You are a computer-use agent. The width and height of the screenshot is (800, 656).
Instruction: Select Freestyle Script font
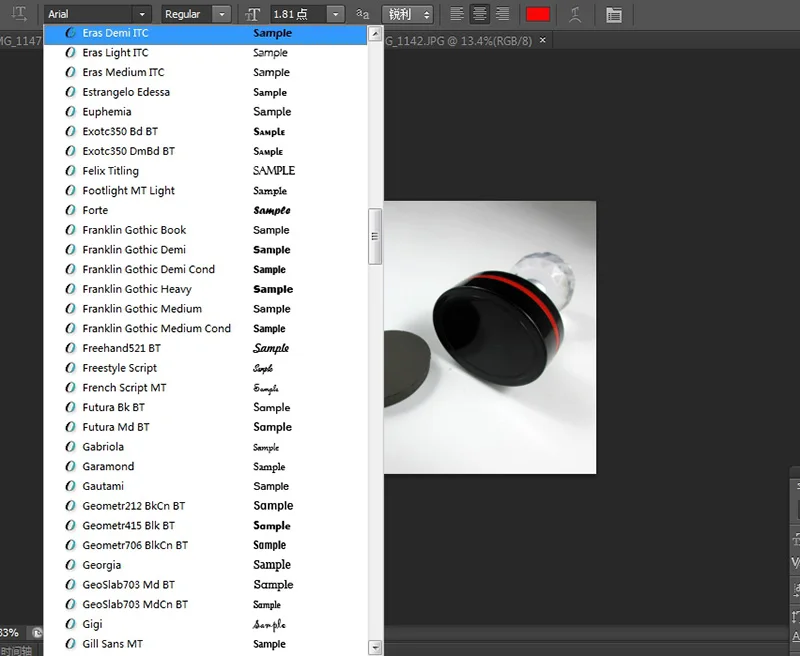pos(205,368)
